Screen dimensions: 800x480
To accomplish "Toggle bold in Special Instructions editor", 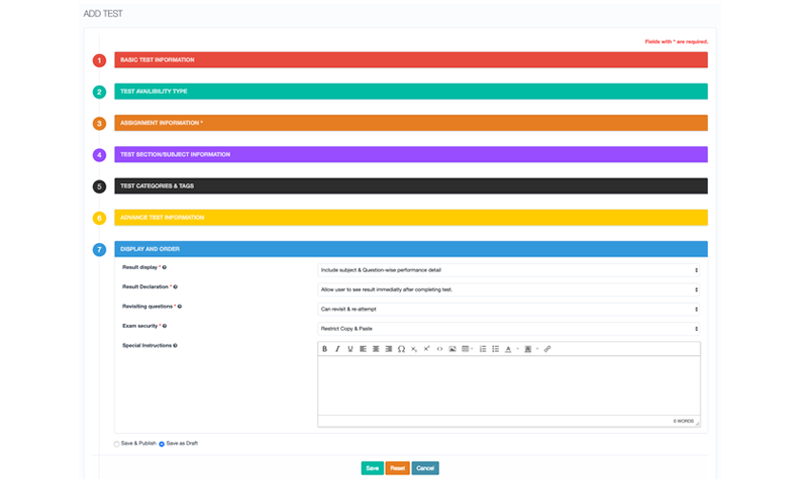I will point(324,349).
